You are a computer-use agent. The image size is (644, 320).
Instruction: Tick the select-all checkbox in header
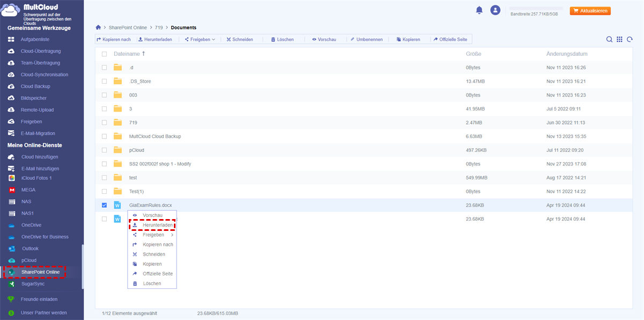coord(104,54)
